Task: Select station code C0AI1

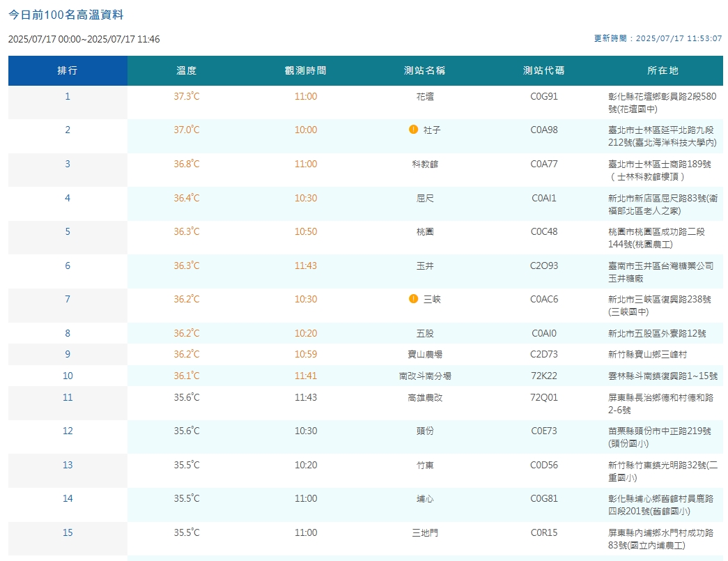Action: pos(543,199)
